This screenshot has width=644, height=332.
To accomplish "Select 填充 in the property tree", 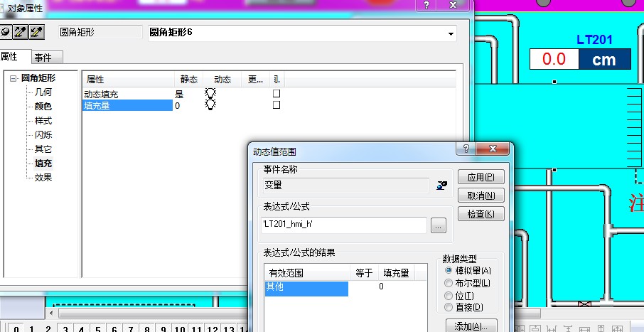I will [x=43, y=163].
